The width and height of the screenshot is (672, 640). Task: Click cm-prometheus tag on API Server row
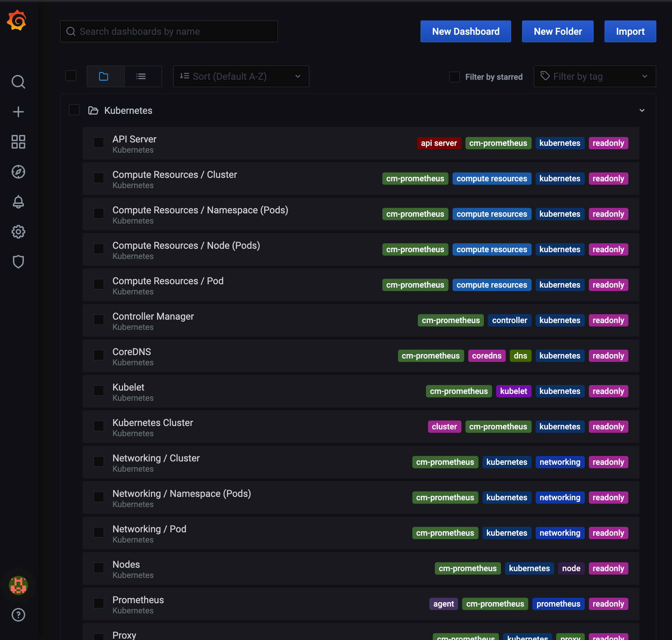498,143
